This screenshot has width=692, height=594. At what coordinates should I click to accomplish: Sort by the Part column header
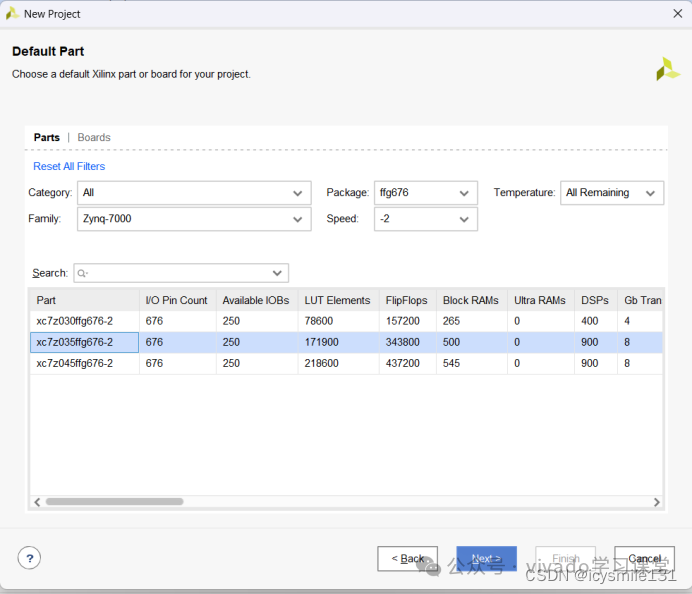pos(84,301)
